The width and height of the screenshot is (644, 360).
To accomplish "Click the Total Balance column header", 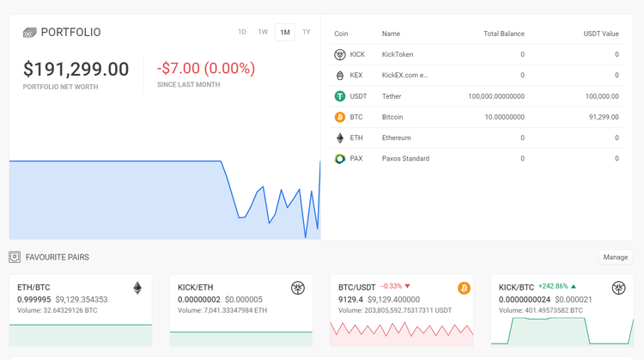I will [x=504, y=34].
